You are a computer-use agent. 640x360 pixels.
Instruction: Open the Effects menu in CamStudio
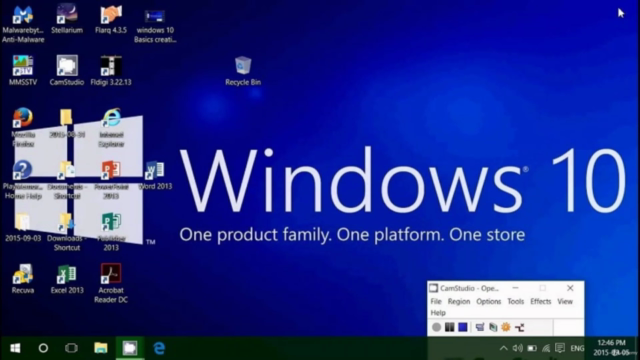click(x=540, y=301)
